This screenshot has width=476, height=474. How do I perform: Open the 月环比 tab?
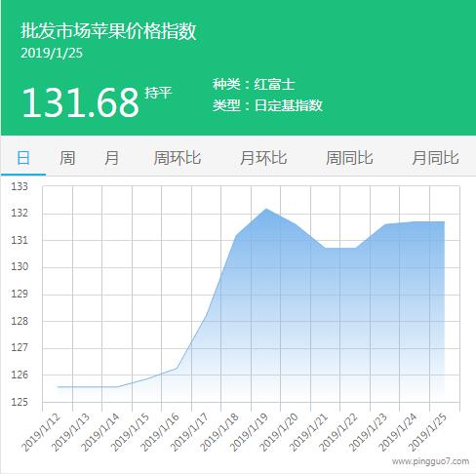point(263,158)
